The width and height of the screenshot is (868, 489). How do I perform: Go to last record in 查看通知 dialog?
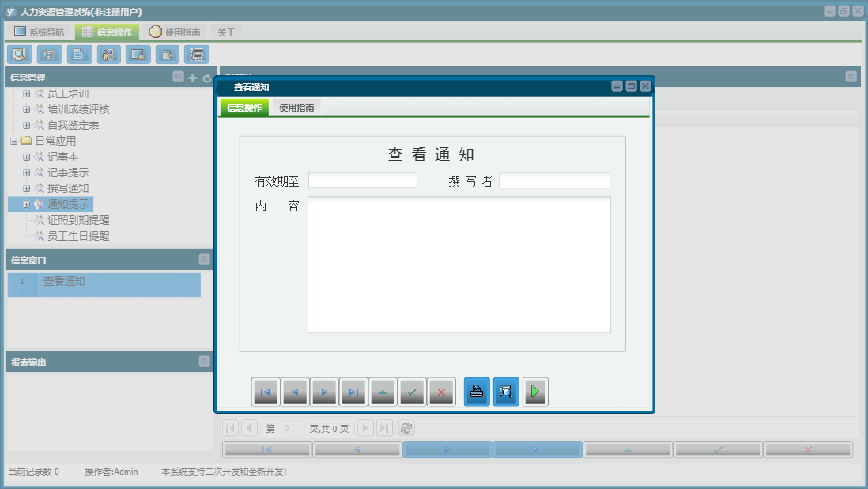(353, 392)
